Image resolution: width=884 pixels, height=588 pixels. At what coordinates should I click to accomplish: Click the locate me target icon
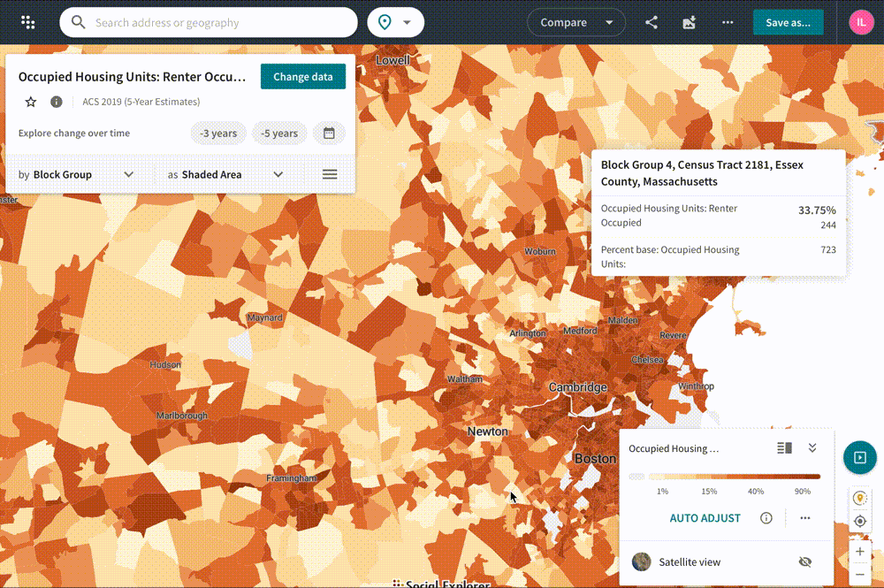pyautogui.click(x=860, y=521)
